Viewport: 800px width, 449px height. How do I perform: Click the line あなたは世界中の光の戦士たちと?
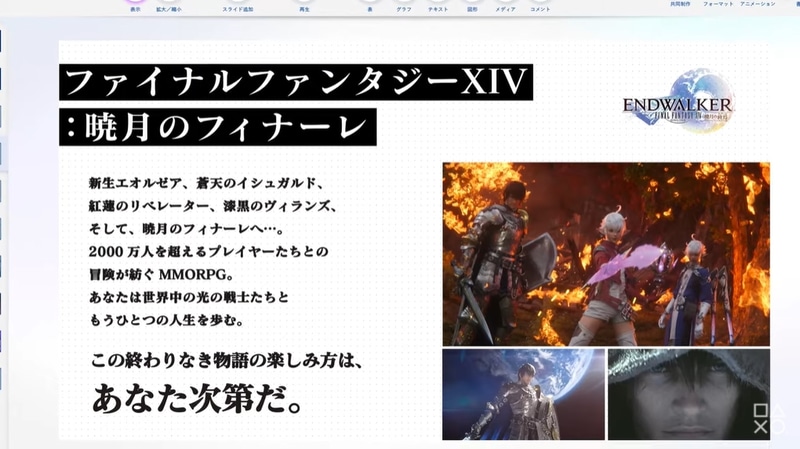[x=189, y=297]
